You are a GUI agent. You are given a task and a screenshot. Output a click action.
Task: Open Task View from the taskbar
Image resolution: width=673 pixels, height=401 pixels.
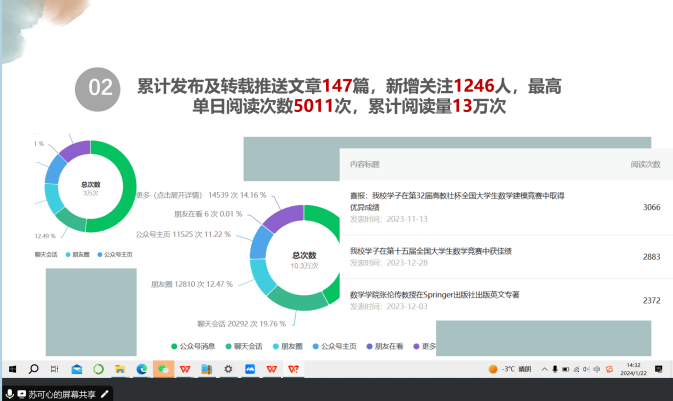(x=55, y=369)
